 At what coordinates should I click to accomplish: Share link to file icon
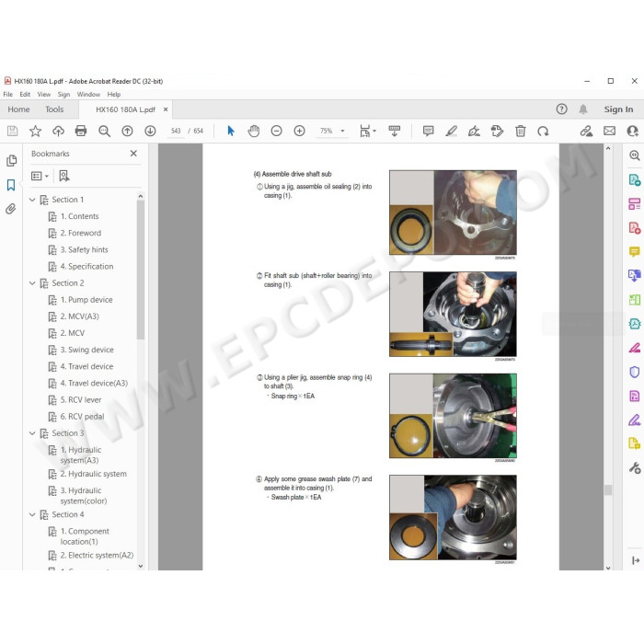586,131
